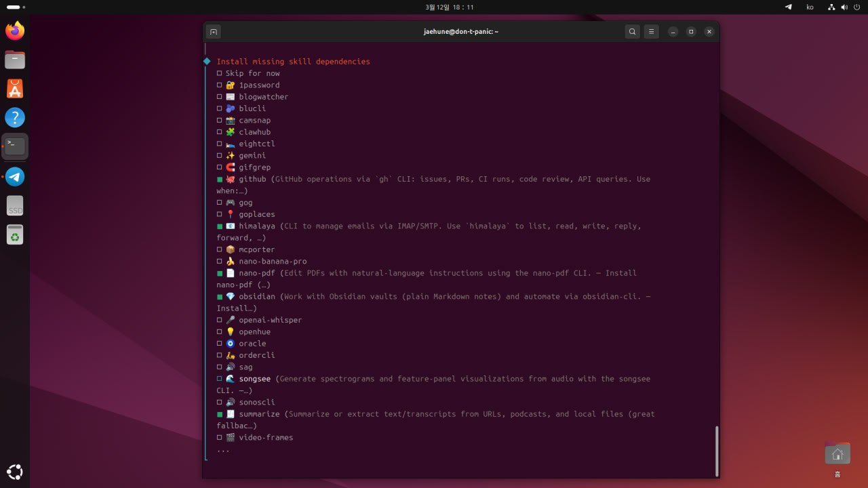This screenshot has width=868, height=488.
Task: Click the terminal search magnifier icon
Action: tap(632, 32)
